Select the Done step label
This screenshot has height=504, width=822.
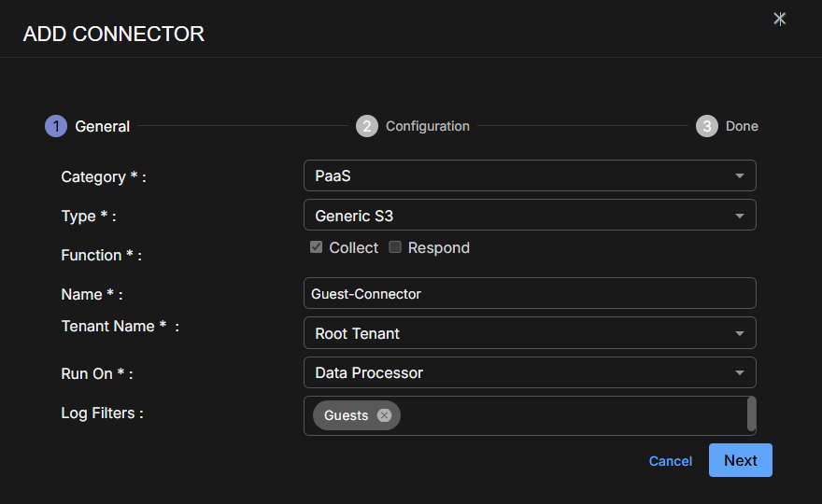tap(742, 126)
